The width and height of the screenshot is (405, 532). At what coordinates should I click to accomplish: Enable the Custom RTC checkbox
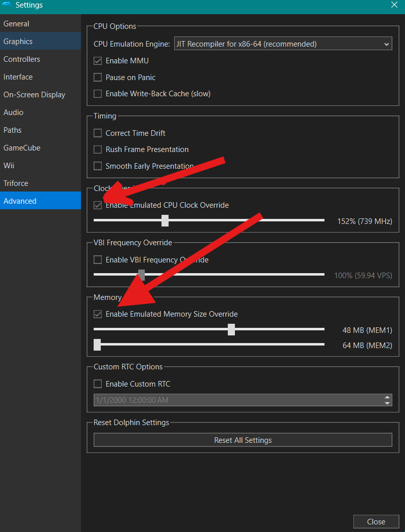(98, 384)
